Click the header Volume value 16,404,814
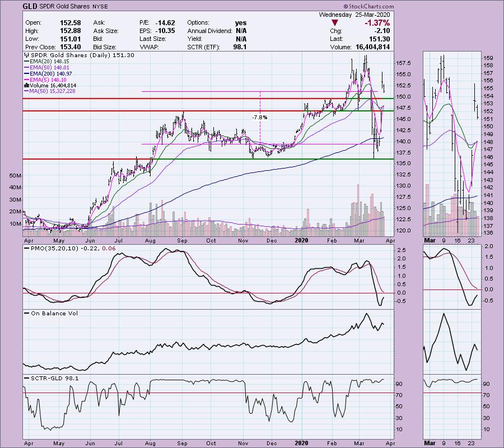Image resolution: width=504 pixels, height=448 pixels. tap(372, 47)
